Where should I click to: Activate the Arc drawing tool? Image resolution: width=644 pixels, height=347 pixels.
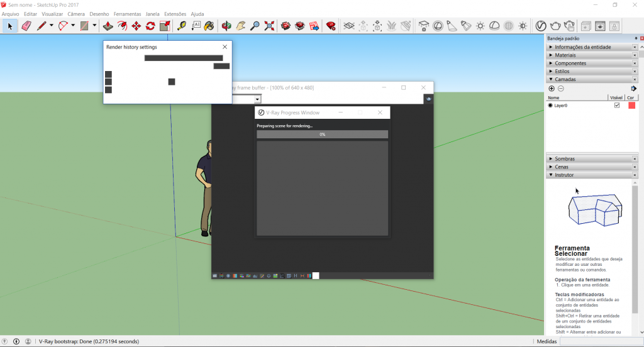[63, 26]
